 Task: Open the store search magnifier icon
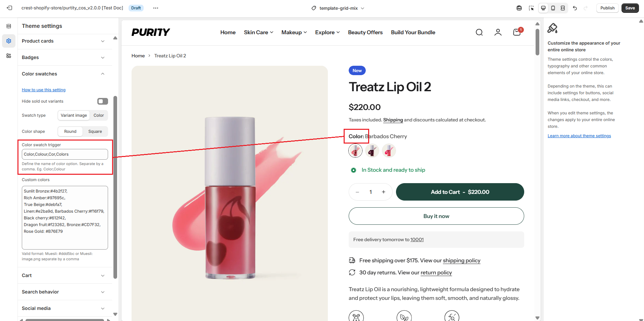click(x=479, y=32)
